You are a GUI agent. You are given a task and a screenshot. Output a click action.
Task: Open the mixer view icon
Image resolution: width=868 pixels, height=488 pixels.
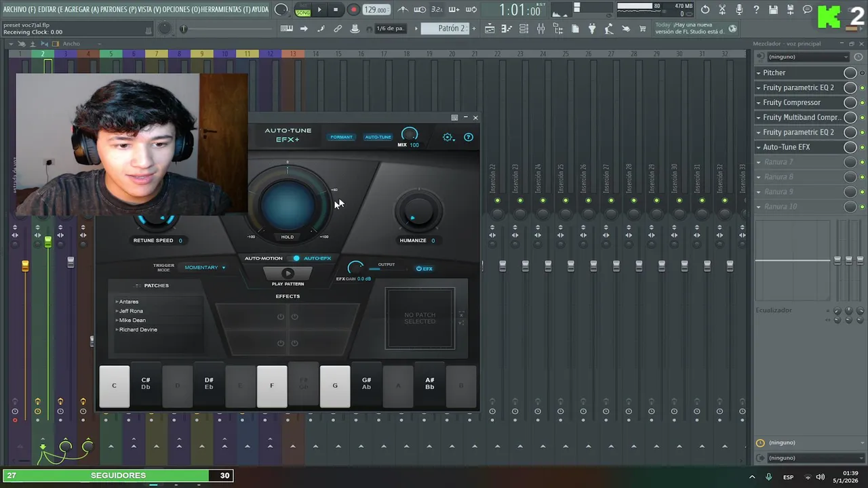[x=540, y=28]
